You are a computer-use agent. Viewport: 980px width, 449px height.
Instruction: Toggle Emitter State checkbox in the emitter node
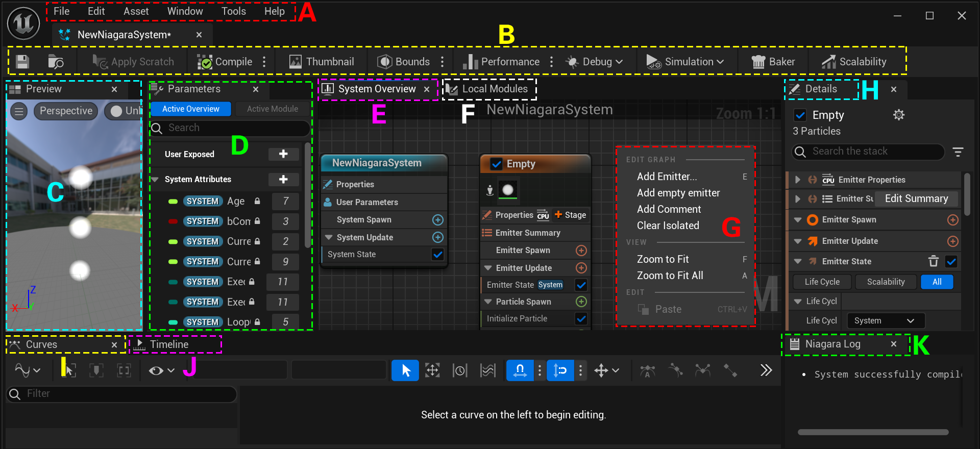click(x=581, y=285)
